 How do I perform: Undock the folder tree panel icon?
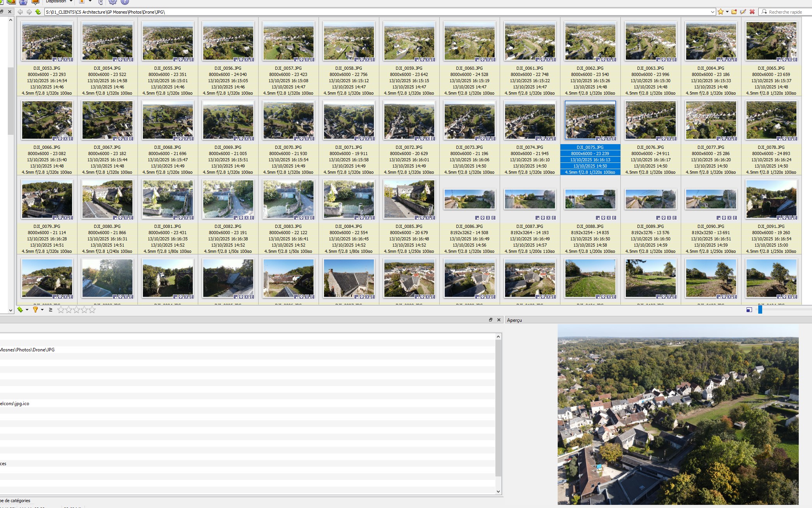coord(2,12)
